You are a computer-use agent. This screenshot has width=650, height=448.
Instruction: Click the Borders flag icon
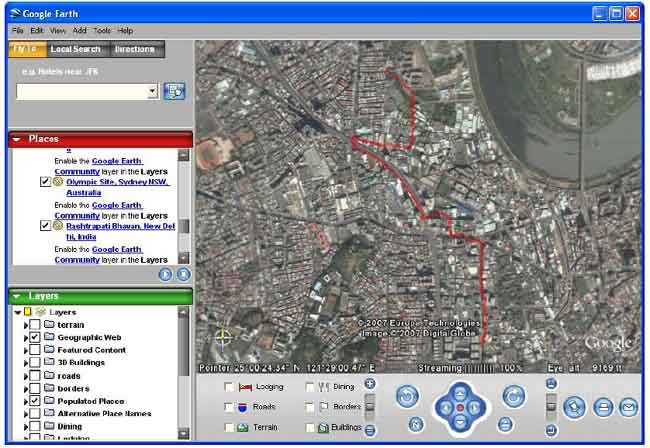tap(324, 407)
